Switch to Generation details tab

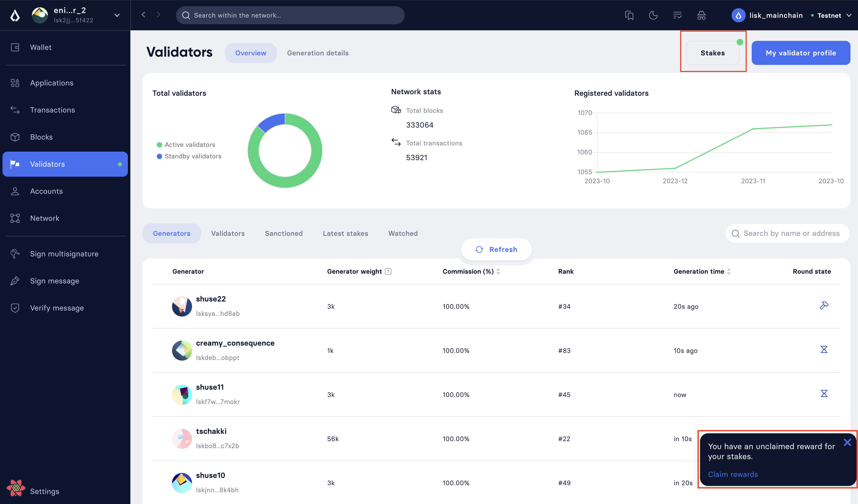click(x=317, y=53)
